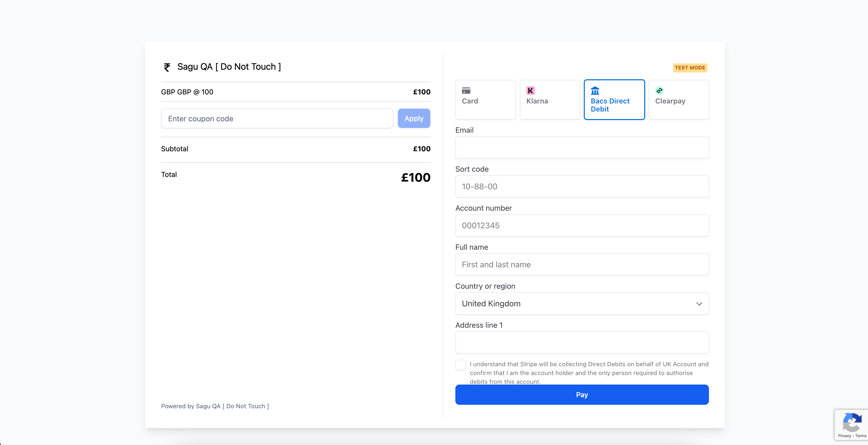The image size is (868, 445).
Task: Select the Clearpay payment method tab
Action: click(679, 100)
